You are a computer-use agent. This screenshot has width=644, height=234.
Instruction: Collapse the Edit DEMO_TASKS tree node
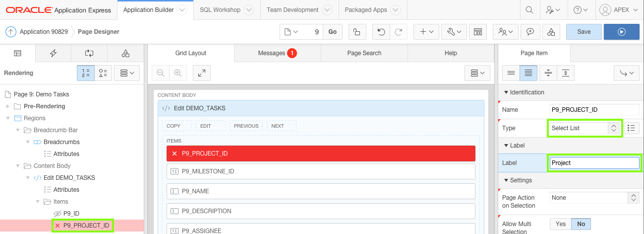[27, 178]
